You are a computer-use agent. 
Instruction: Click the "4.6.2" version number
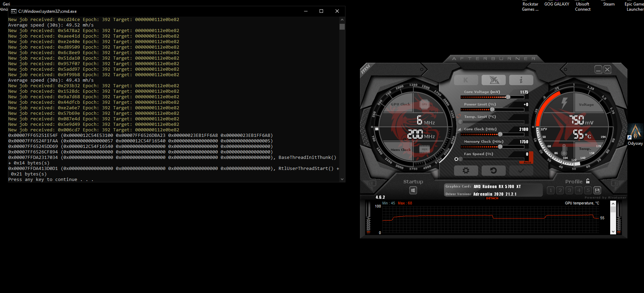tap(380, 197)
